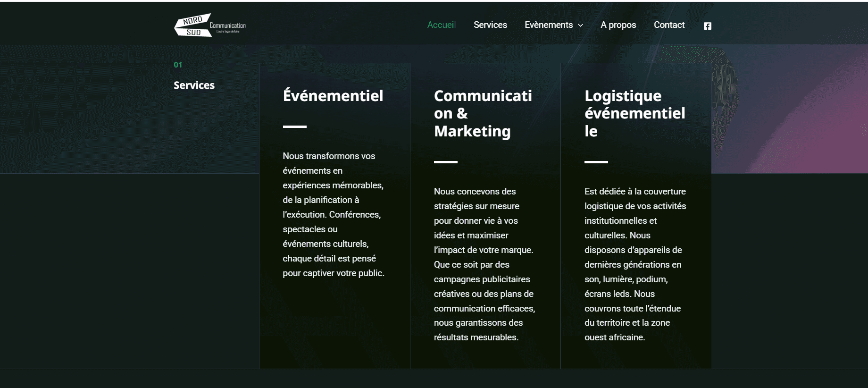Click the Services section title below 01
This screenshot has height=388, width=868.
(194, 85)
